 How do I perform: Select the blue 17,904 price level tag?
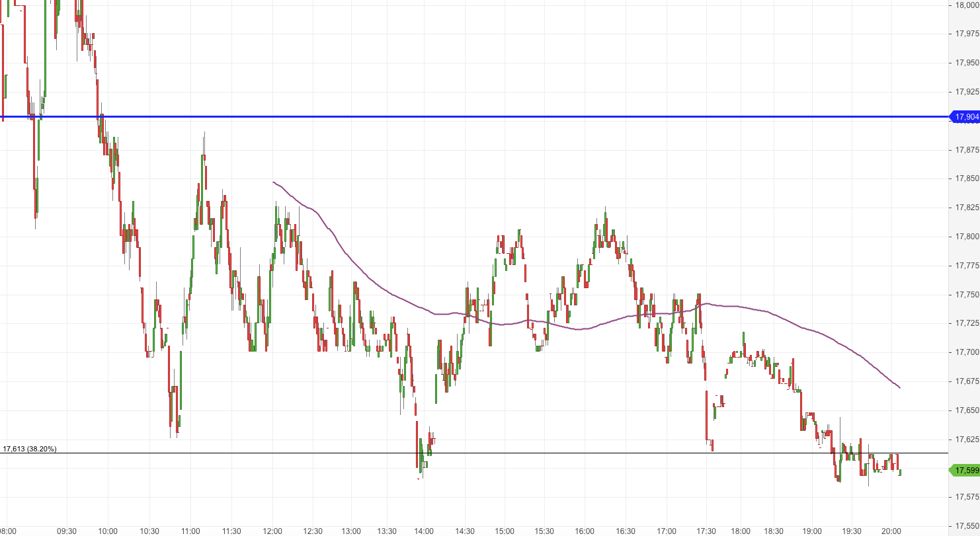point(964,116)
